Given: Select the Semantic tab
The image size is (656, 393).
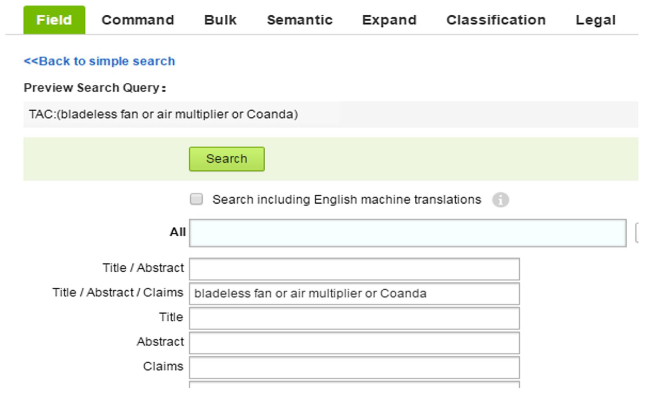Looking at the screenshot, I should [x=300, y=20].
